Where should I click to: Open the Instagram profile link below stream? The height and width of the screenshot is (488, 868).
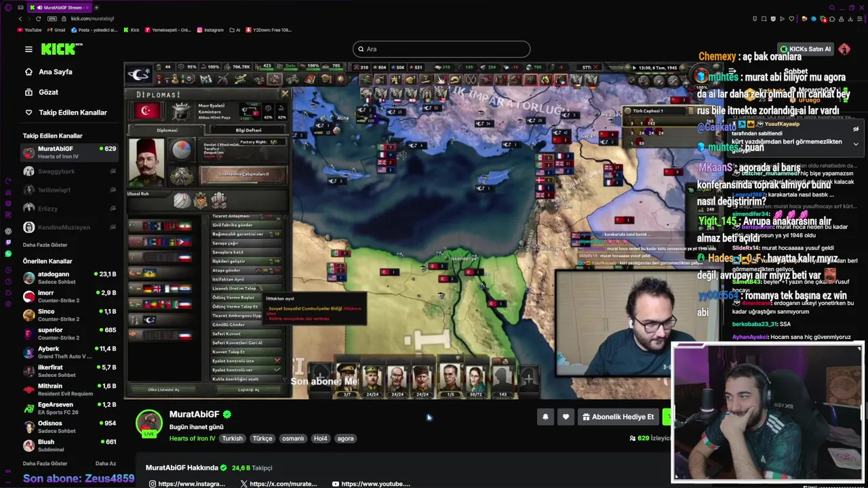(x=187, y=484)
